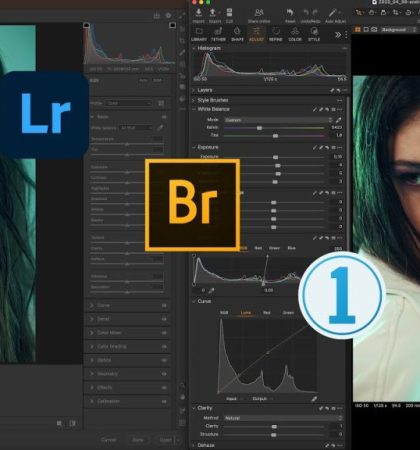Click the double-chevron more tools button
Viewport: 420px width, 450px height.
[x=338, y=35]
